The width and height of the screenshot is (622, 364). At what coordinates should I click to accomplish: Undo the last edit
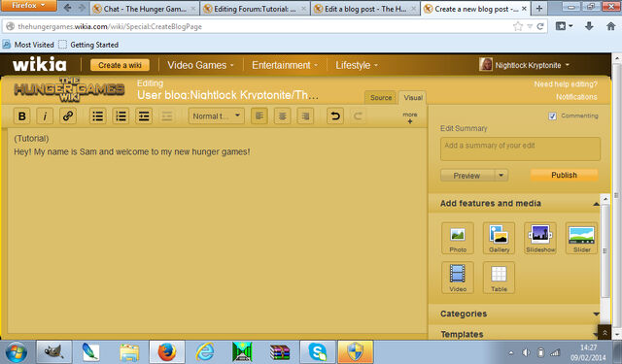click(335, 116)
